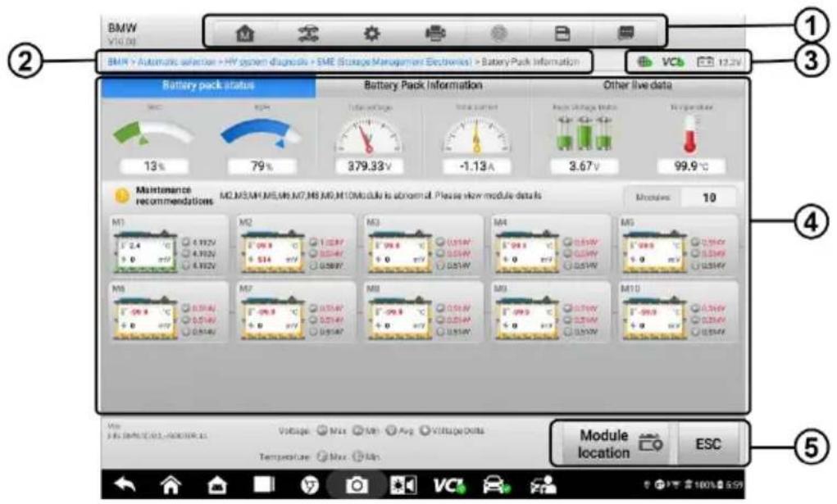Open the M5 module card
Viewport: 837px width, 504px height.
678,244
